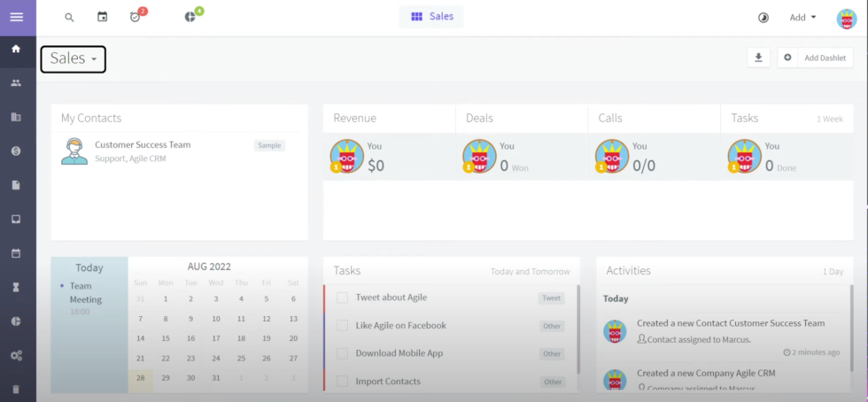
Task: Click Today and Tomorrow label
Action: coord(530,271)
